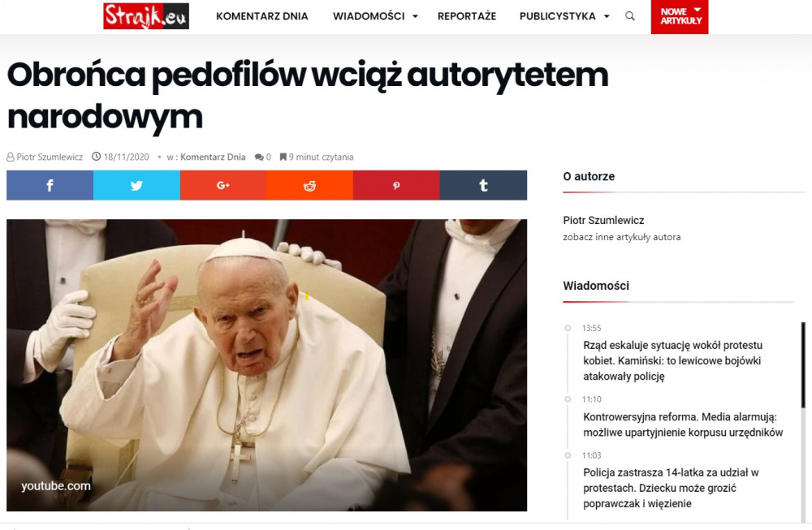The image size is (812, 530).
Task: Go to Strajk.eu home logo
Action: tap(146, 16)
